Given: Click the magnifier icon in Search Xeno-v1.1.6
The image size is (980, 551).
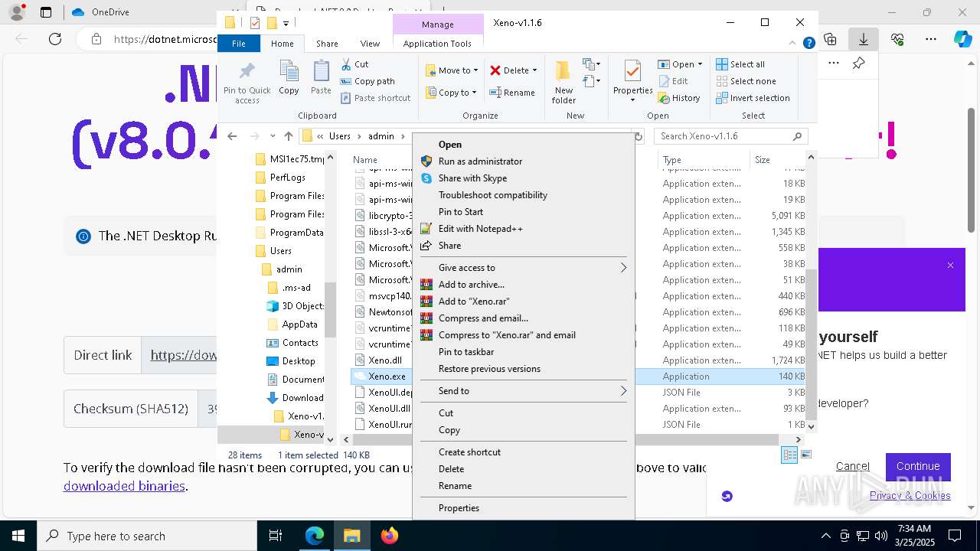Looking at the screenshot, I should [797, 136].
